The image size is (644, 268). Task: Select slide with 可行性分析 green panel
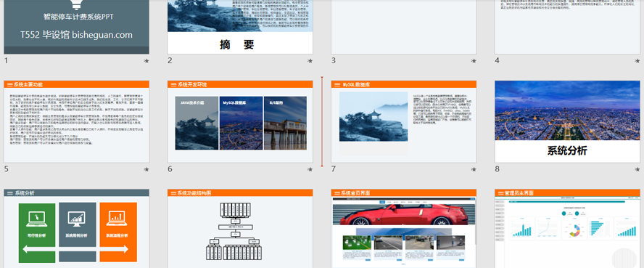[76, 229]
